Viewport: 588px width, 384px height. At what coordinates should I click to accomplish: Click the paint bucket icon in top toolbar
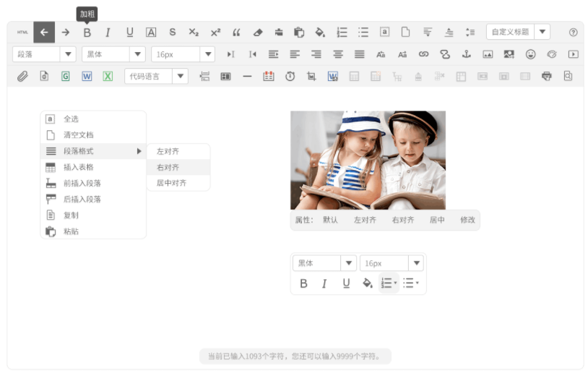(x=320, y=33)
